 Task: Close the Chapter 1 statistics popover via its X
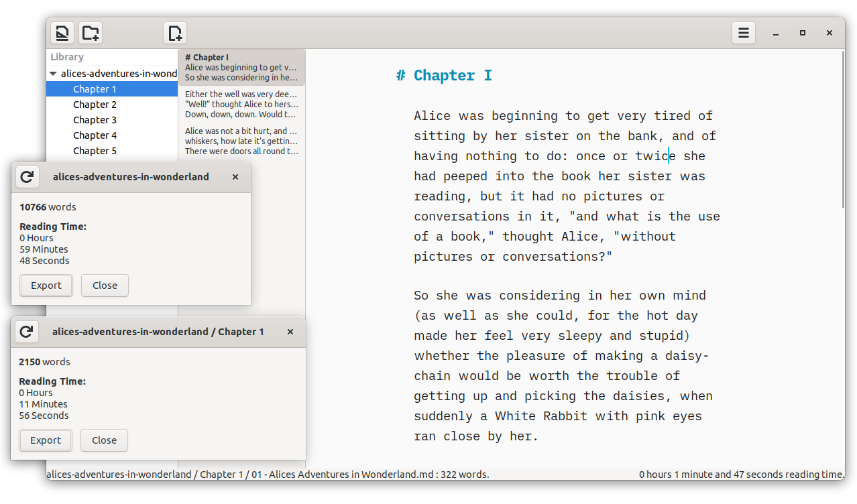290,331
